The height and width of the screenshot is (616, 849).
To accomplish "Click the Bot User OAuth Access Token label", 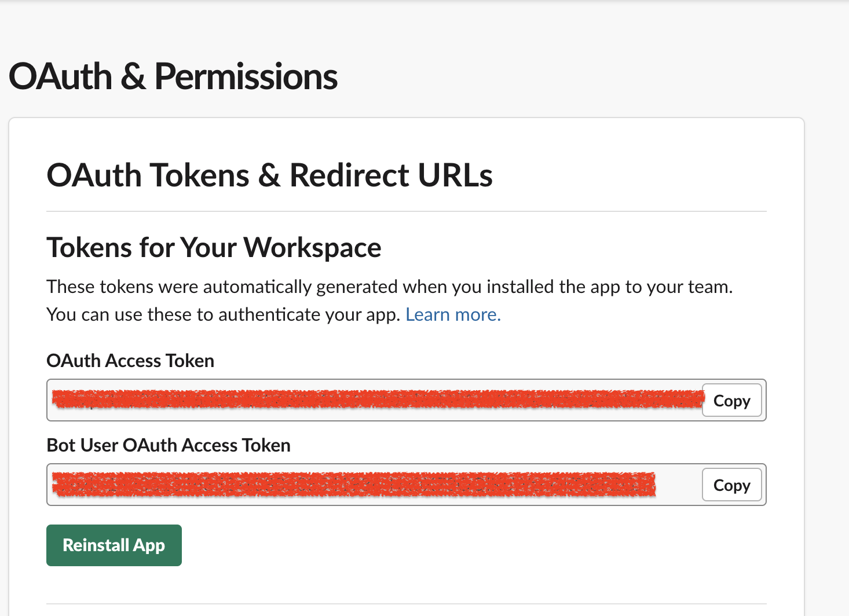I will (x=169, y=445).
